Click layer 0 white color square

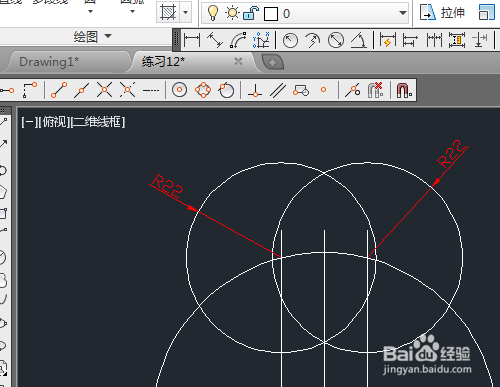271,14
